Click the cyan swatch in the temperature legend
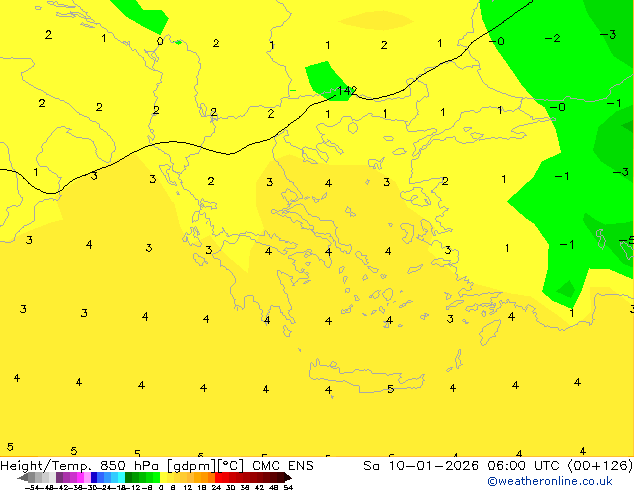This screenshot has height=490, width=634. 117,477
